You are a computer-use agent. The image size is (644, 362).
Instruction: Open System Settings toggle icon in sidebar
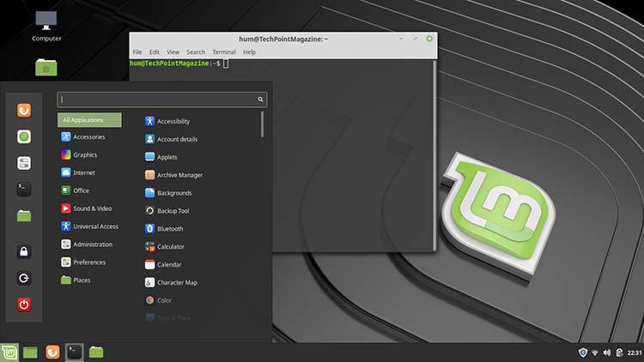pyautogui.click(x=24, y=163)
